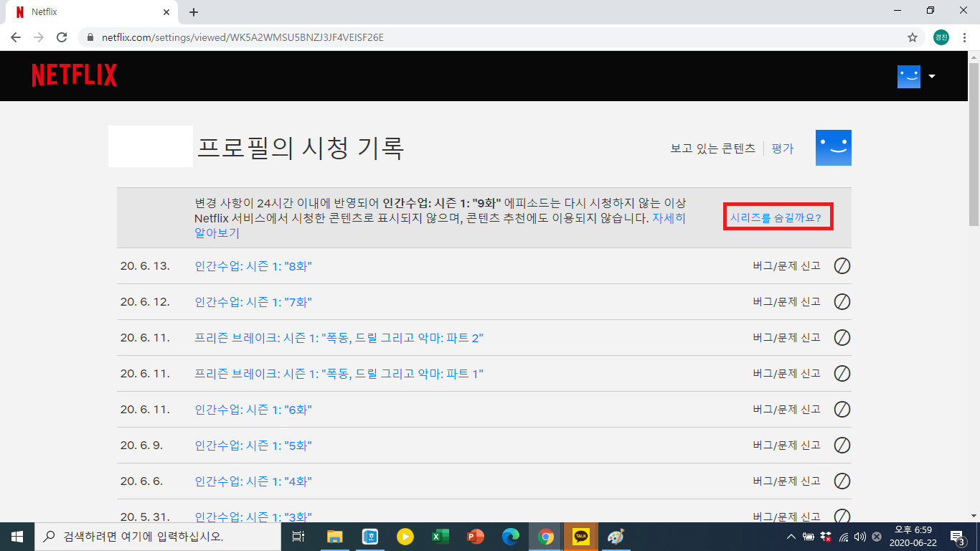
Task: Hide the 인간수업 "5화" viewing entry
Action: tap(842, 446)
